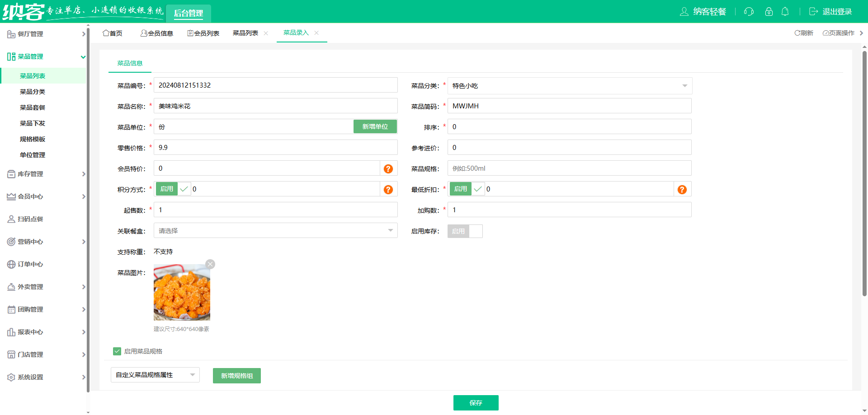View notifications via the bell icon
The height and width of the screenshot is (415, 868).
(x=785, y=12)
